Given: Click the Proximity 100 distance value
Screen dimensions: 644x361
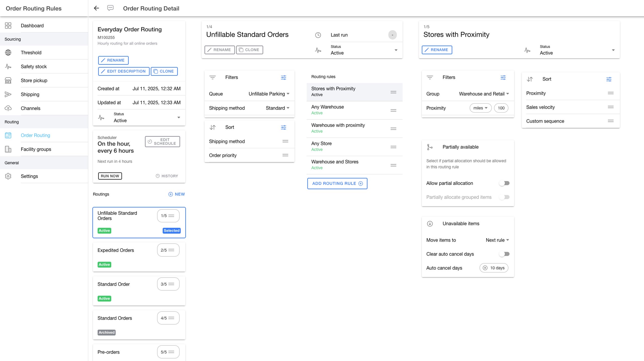Looking at the screenshot, I should tap(501, 108).
